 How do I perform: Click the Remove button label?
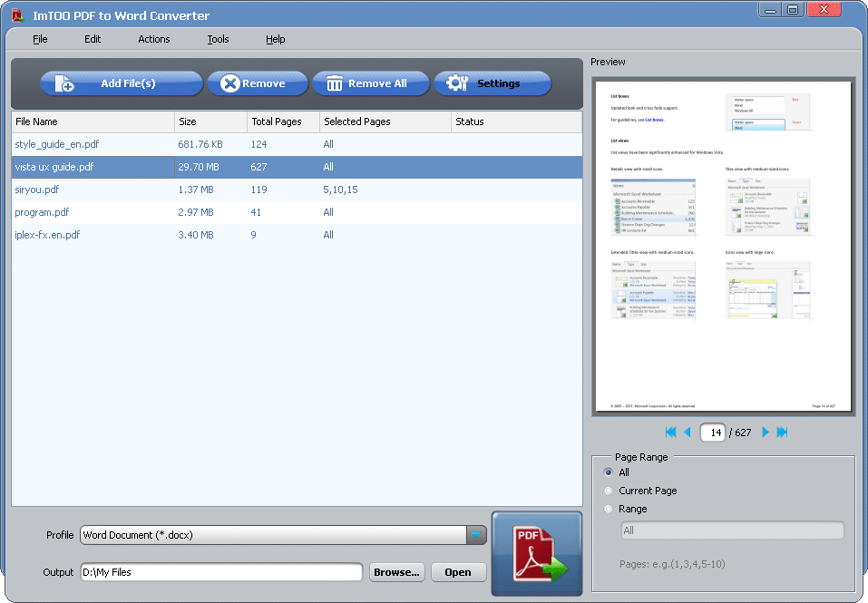click(264, 83)
